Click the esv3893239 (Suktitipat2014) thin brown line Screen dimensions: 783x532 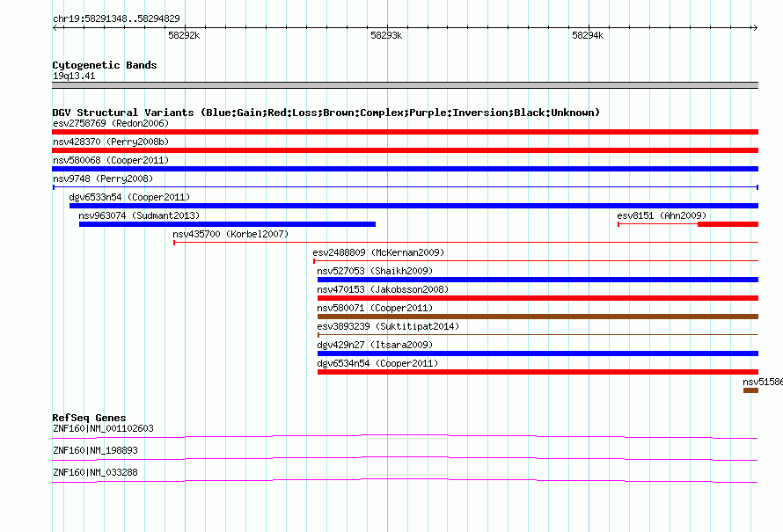(538, 335)
